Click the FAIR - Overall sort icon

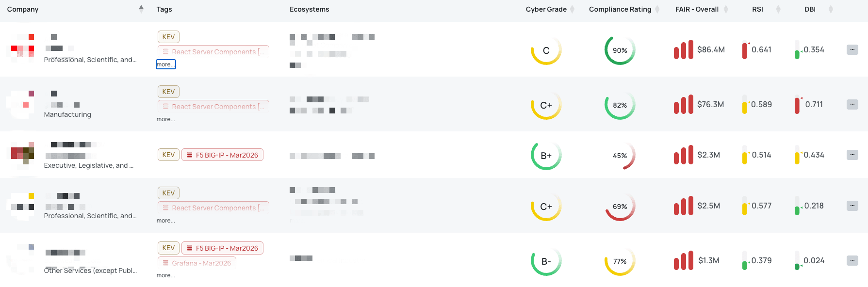pyautogui.click(x=726, y=9)
